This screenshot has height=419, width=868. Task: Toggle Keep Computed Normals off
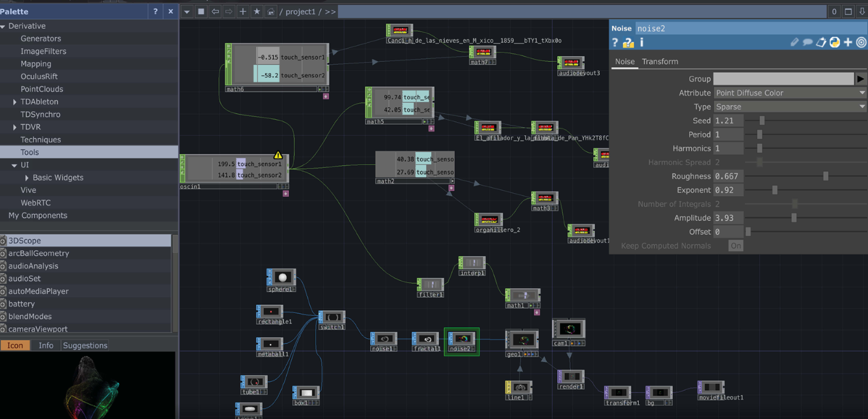click(x=735, y=246)
